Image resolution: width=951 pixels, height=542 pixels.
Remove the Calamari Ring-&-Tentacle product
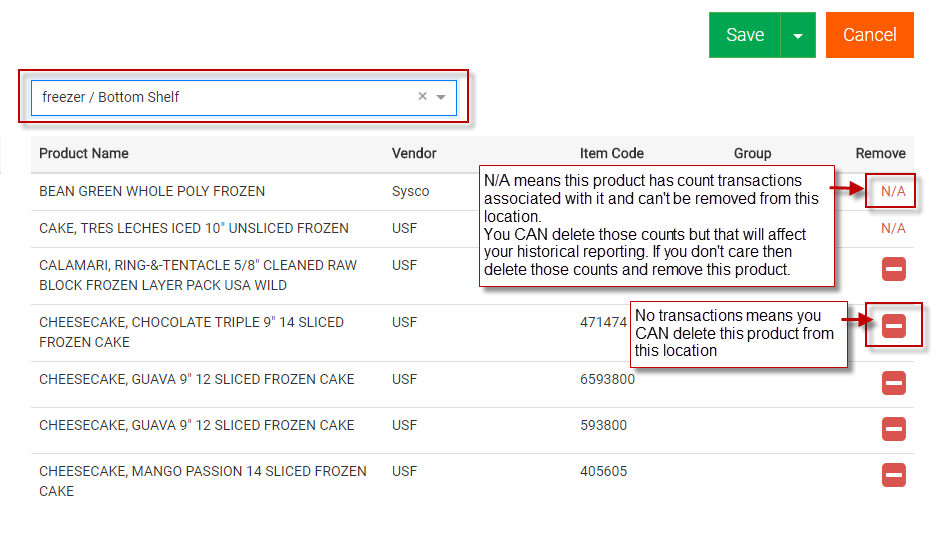(x=893, y=269)
